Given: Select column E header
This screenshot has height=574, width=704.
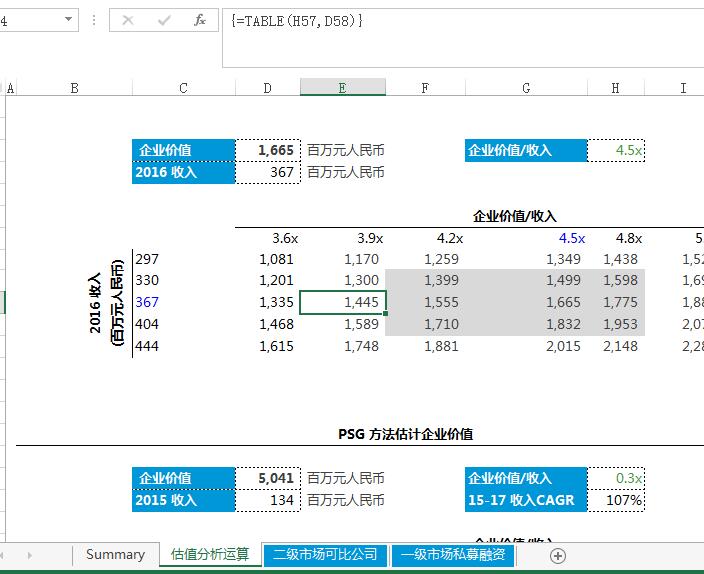Looking at the screenshot, I should click(x=342, y=88).
